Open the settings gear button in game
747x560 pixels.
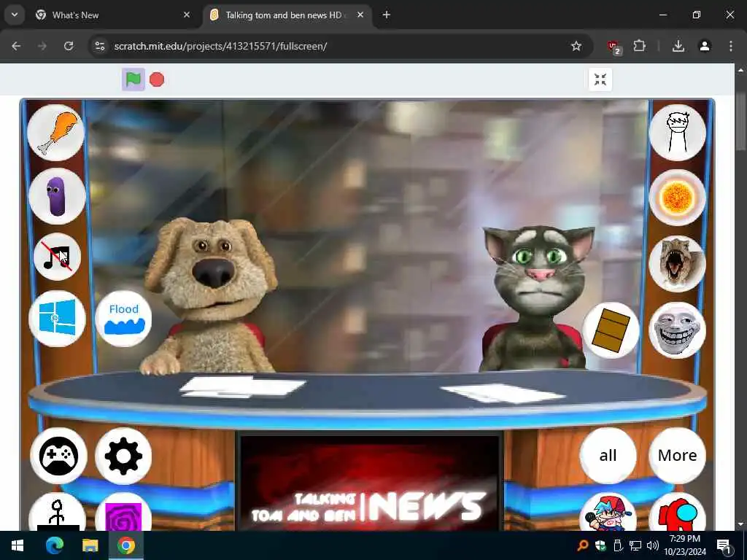[x=123, y=456]
